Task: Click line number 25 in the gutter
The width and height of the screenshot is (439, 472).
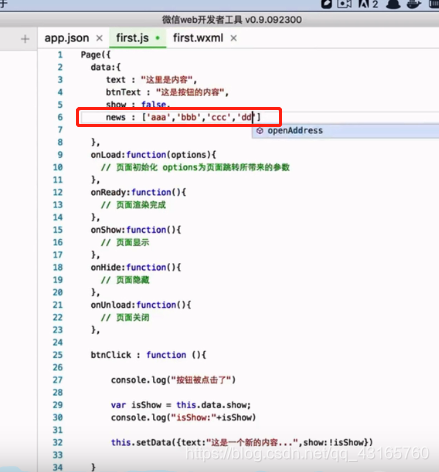Action: (x=58, y=355)
